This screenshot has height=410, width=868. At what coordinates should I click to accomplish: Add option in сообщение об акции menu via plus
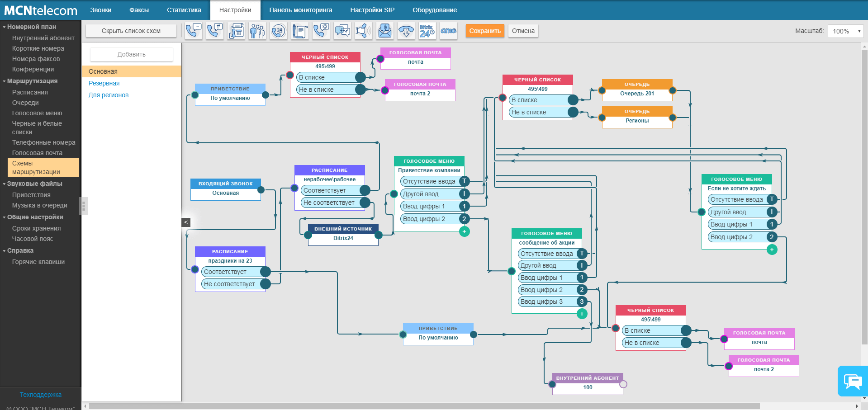(582, 314)
